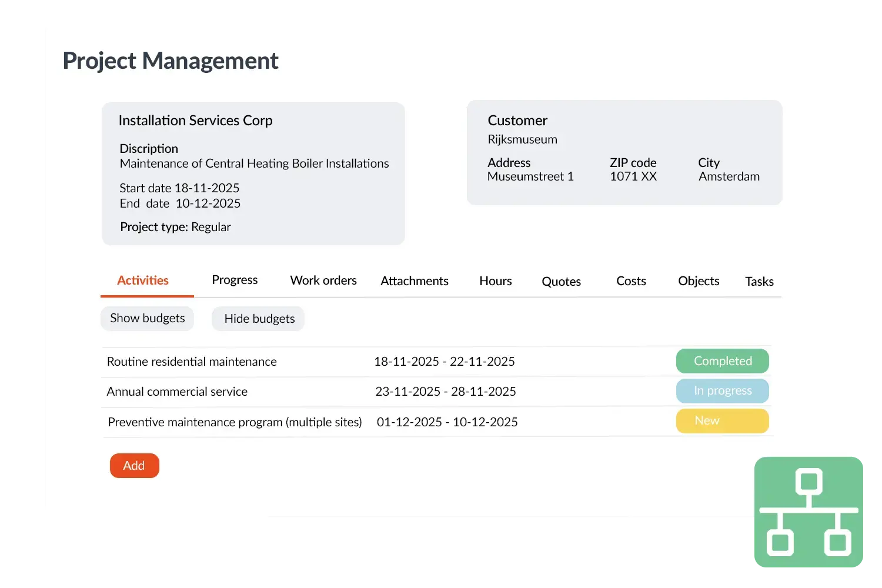This screenshot has height=588, width=882.
Task: Click the green hierarchy diagram icon
Action: point(808,512)
